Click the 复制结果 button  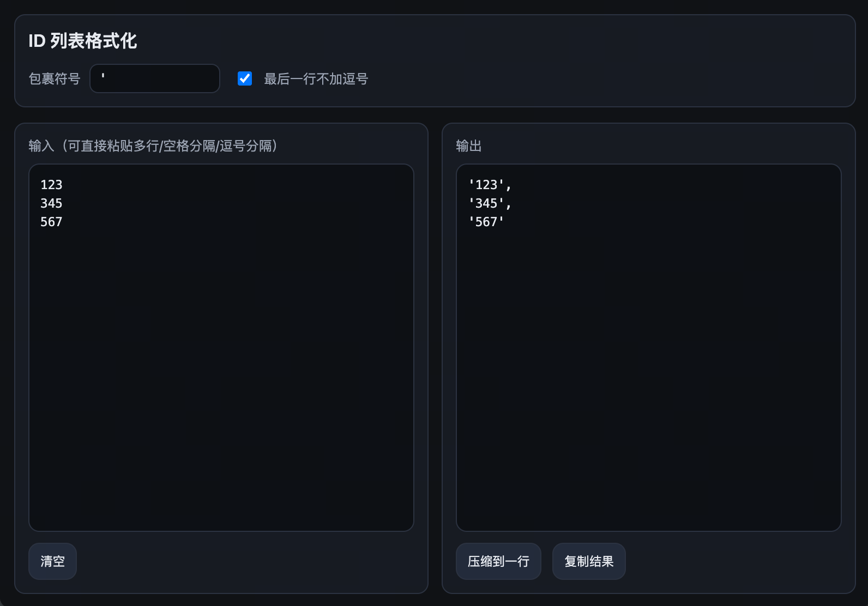(589, 561)
